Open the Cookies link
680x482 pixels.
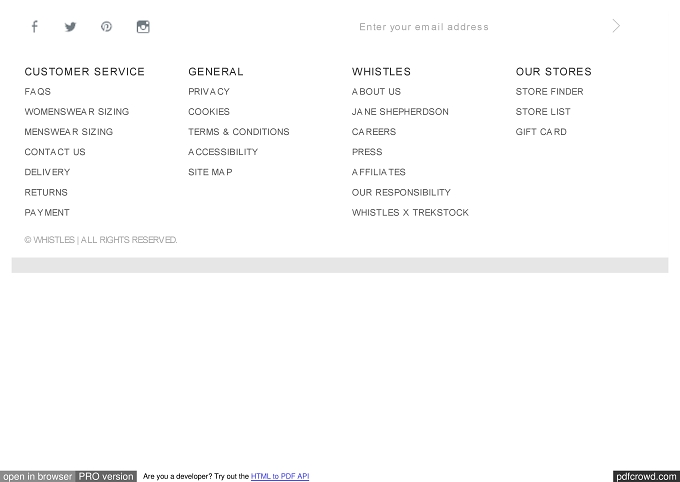pyautogui.click(x=209, y=111)
